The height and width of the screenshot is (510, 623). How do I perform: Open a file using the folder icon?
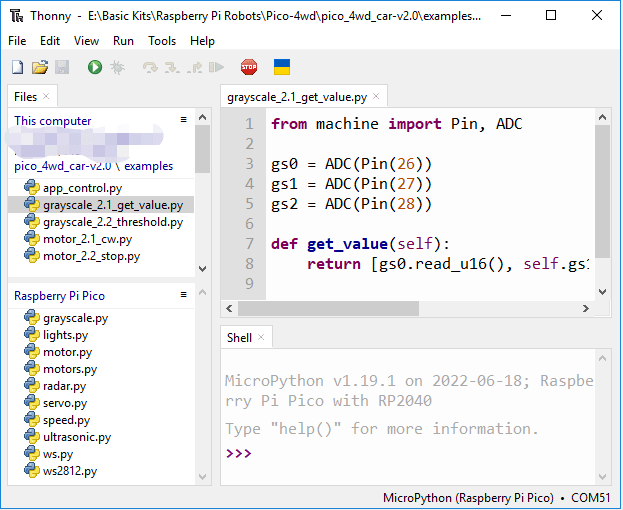[x=40, y=67]
